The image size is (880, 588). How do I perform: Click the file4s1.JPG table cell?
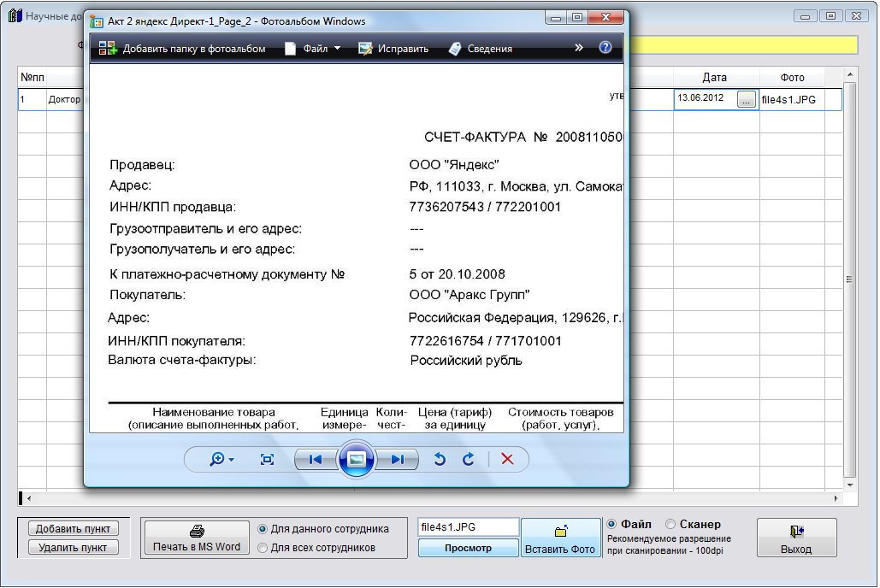[x=792, y=100]
